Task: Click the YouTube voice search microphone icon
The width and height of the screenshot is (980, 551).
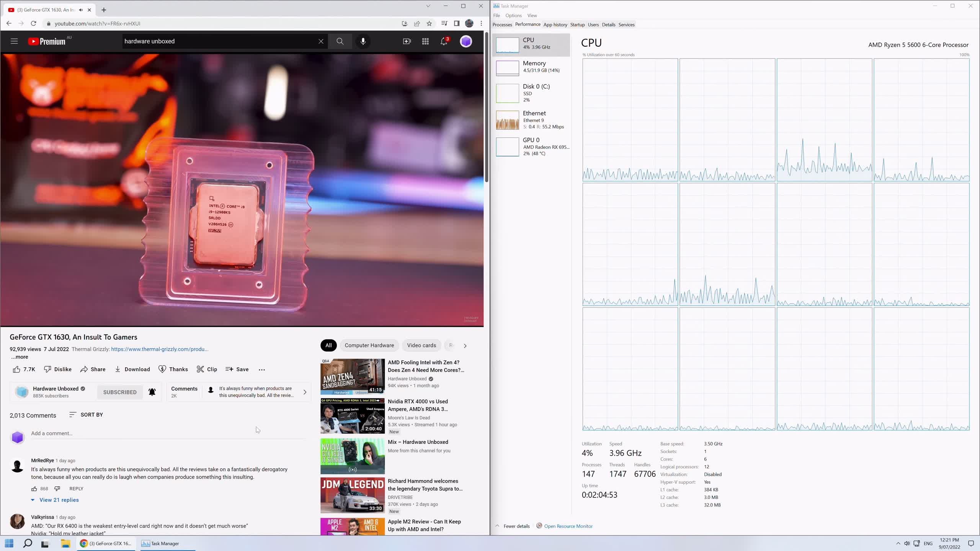Action: [363, 41]
